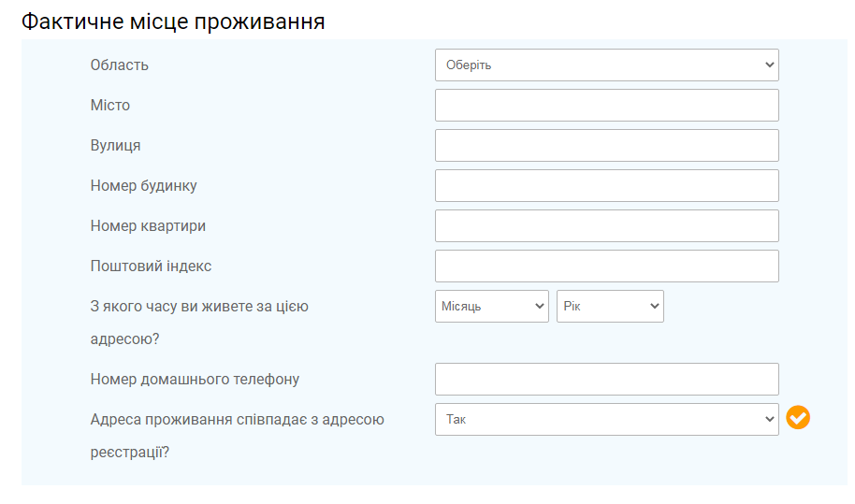855x504 pixels.
Task: Click the 'З якого часу ви живете' label
Action: 199,323
